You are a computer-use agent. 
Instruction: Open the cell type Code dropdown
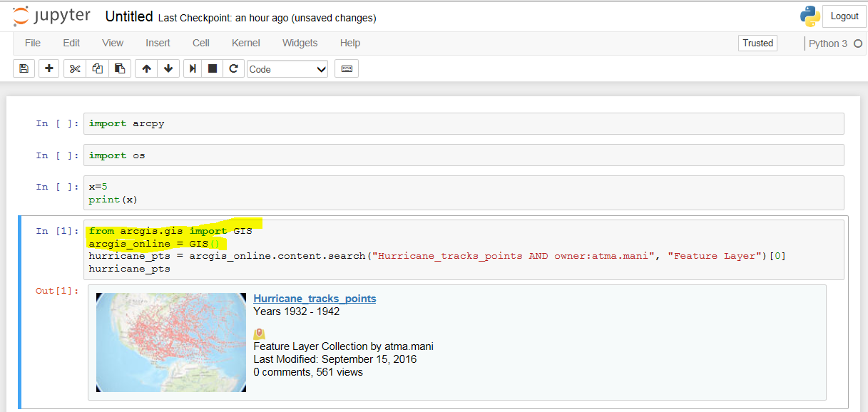coord(287,69)
